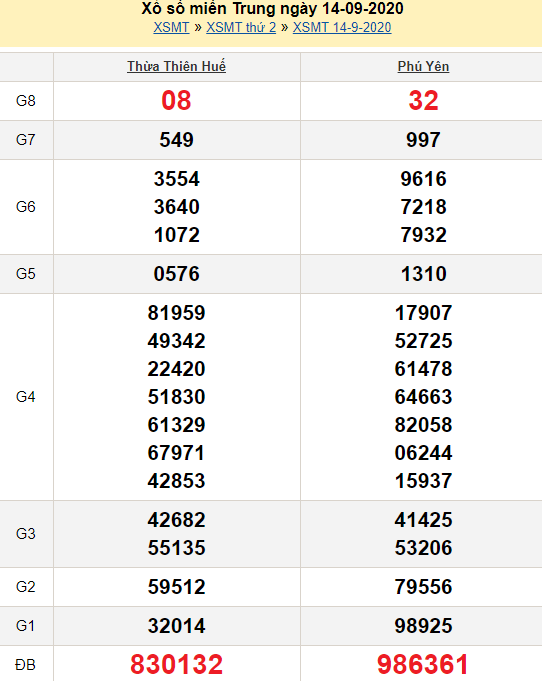Select the G7 number 549

tap(176, 140)
